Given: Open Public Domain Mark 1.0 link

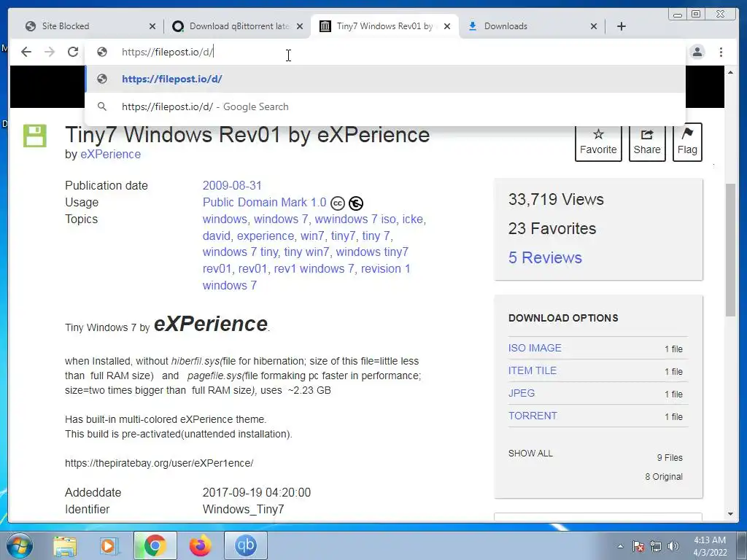Looking at the screenshot, I should click(x=264, y=203).
